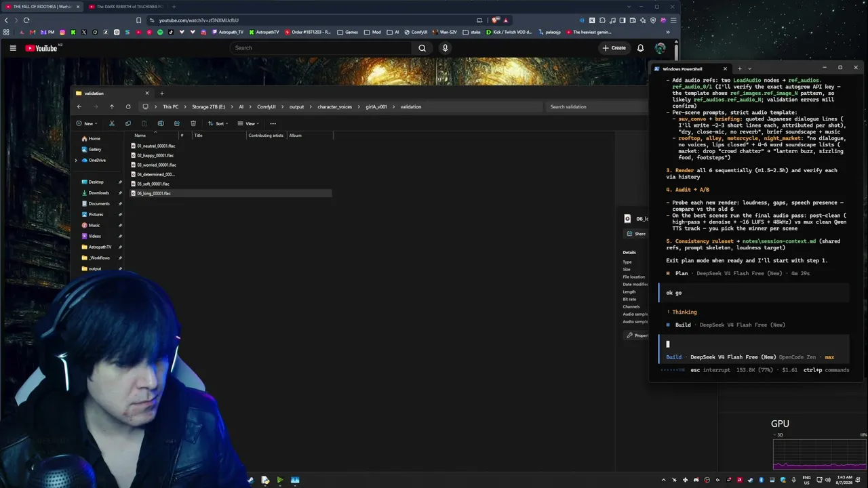Share the selected file from Explorer toolbar
Screen dimensions: 868x488
pos(177,123)
